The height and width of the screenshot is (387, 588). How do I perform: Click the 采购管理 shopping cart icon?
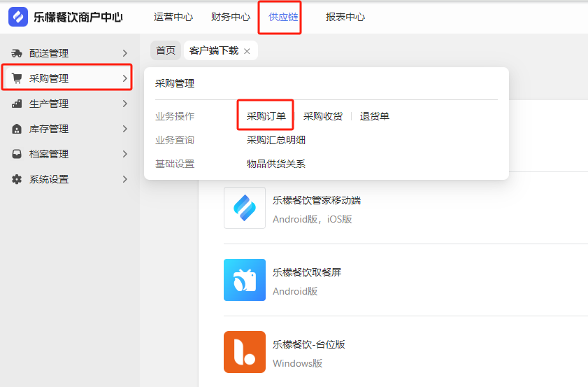(17, 78)
